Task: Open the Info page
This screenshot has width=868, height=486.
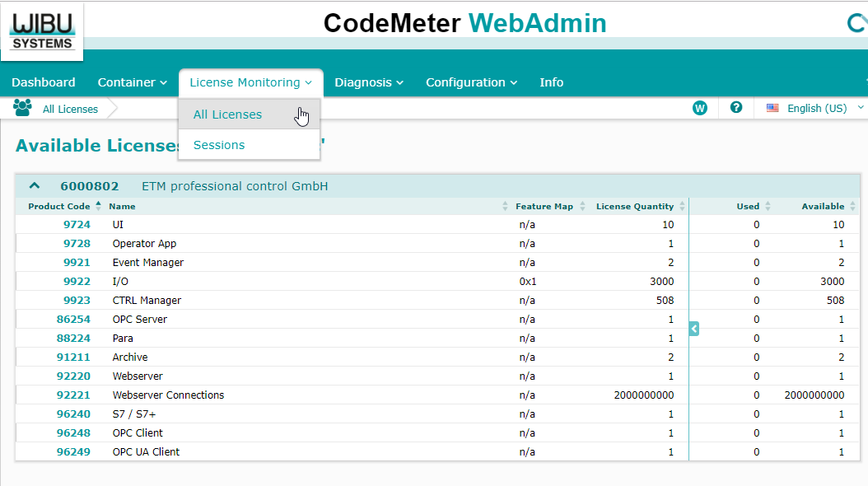Action: (551, 82)
